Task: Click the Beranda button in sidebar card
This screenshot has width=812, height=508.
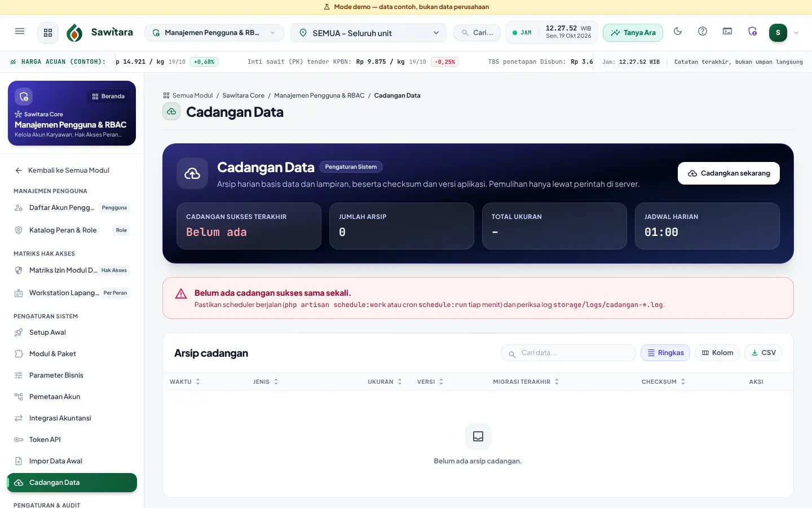Action: (108, 97)
